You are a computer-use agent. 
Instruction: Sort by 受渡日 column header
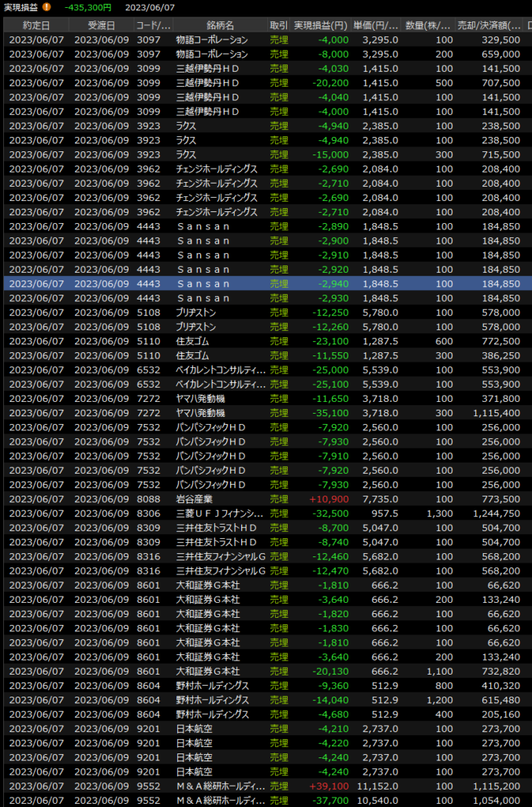(x=101, y=24)
